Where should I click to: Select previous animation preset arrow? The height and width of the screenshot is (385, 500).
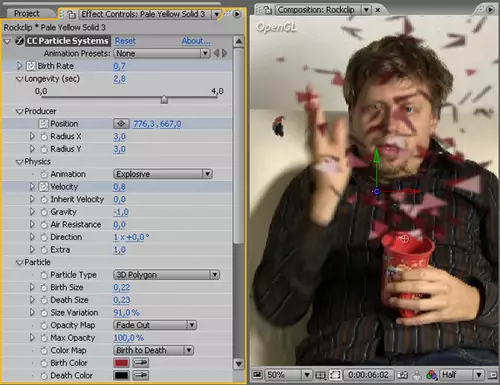(217, 53)
